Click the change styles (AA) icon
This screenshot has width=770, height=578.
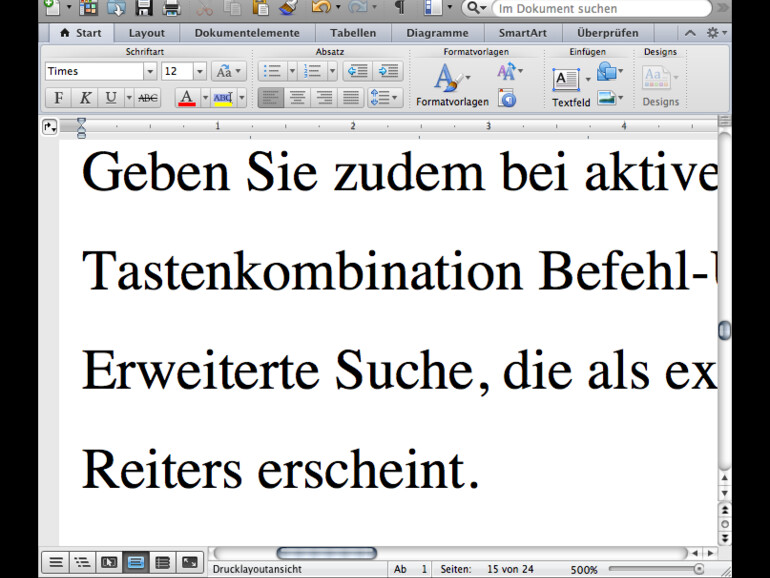pyautogui.click(x=509, y=72)
